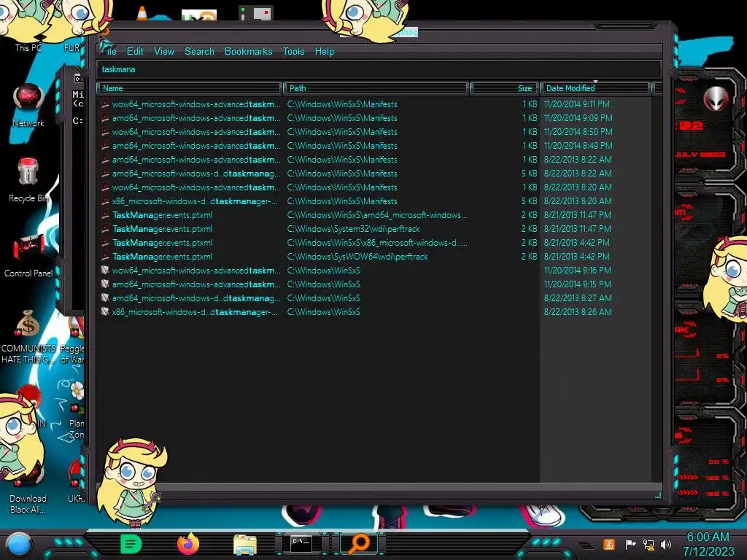The height and width of the screenshot is (560, 747).
Task: Open the Edit menu in Everything
Action: click(x=135, y=52)
